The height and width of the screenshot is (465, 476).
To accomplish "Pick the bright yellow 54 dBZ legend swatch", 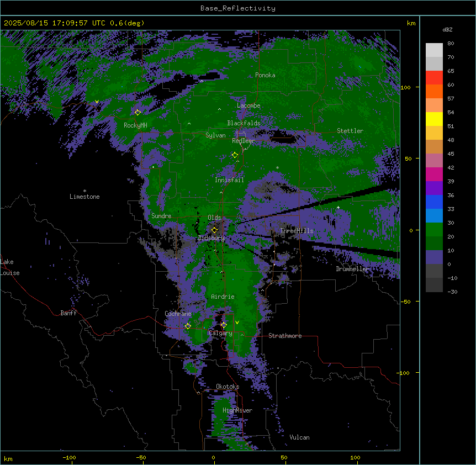I will pyautogui.click(x=434, y=119).
